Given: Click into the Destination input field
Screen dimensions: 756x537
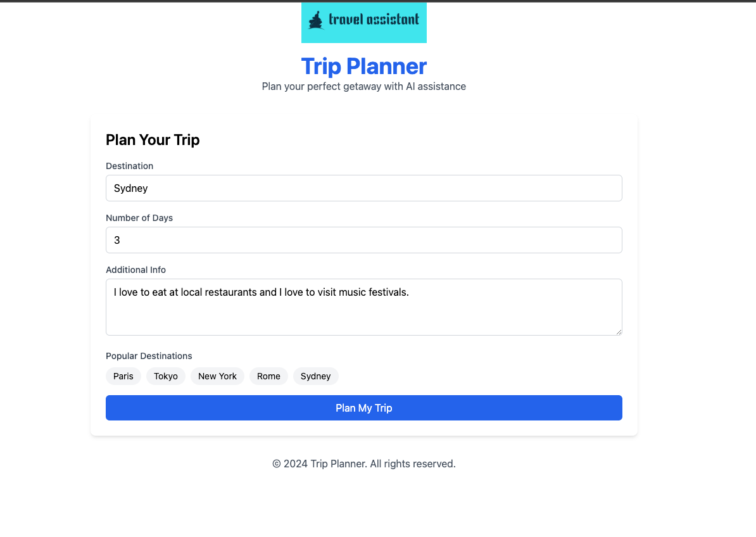Looking at the screenshot, I should pos(364,188).
